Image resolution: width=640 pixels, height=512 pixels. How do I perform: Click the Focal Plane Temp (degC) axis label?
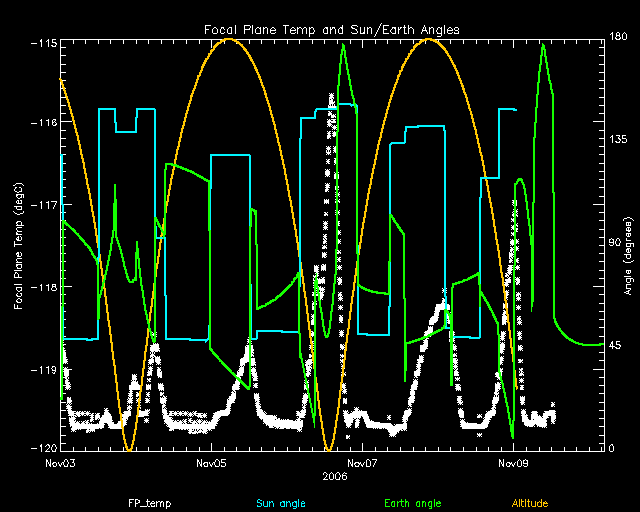pyautogui.click(x=19, y=244)
